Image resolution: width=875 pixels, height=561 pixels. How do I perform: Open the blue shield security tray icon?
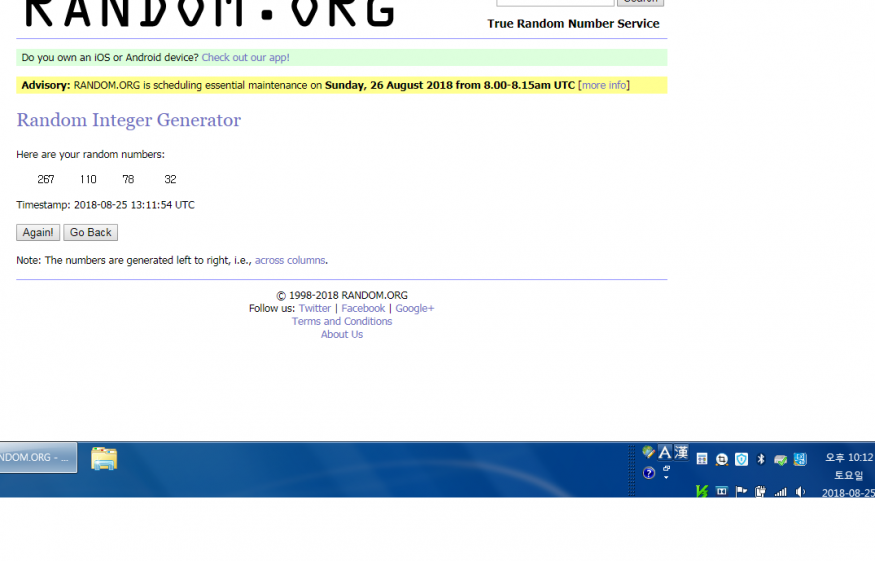(741, 459)
